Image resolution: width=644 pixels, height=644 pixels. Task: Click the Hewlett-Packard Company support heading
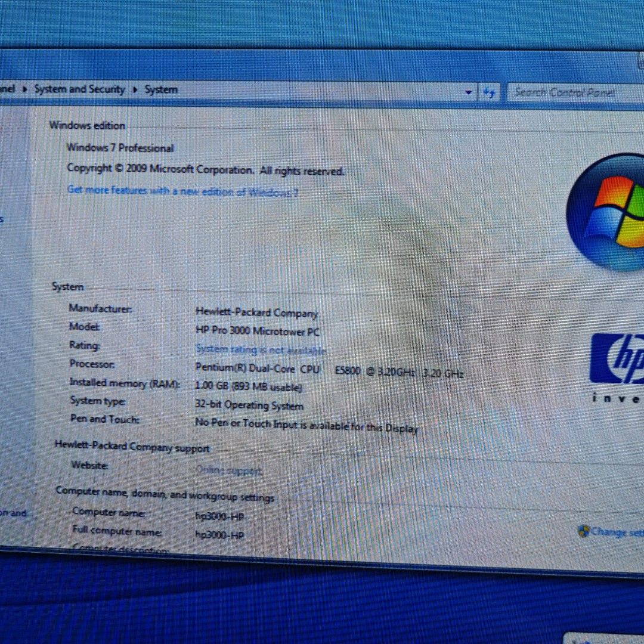132,447
